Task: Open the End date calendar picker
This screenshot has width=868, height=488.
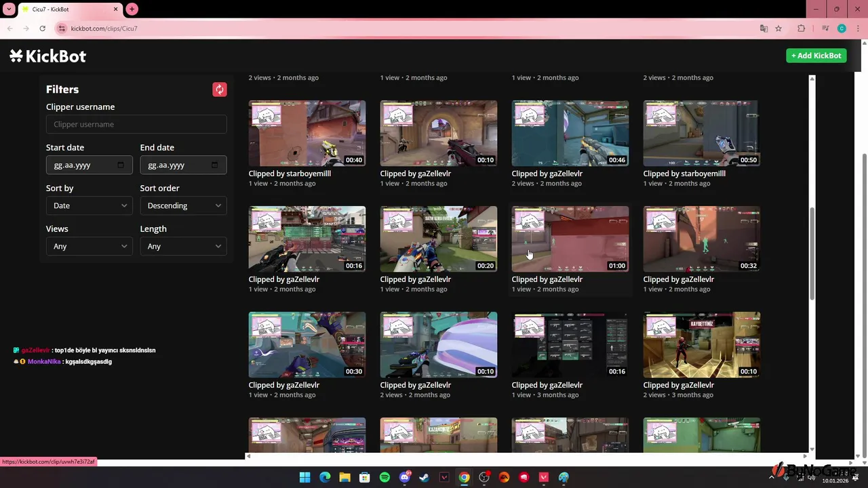Action: point(215,165)
